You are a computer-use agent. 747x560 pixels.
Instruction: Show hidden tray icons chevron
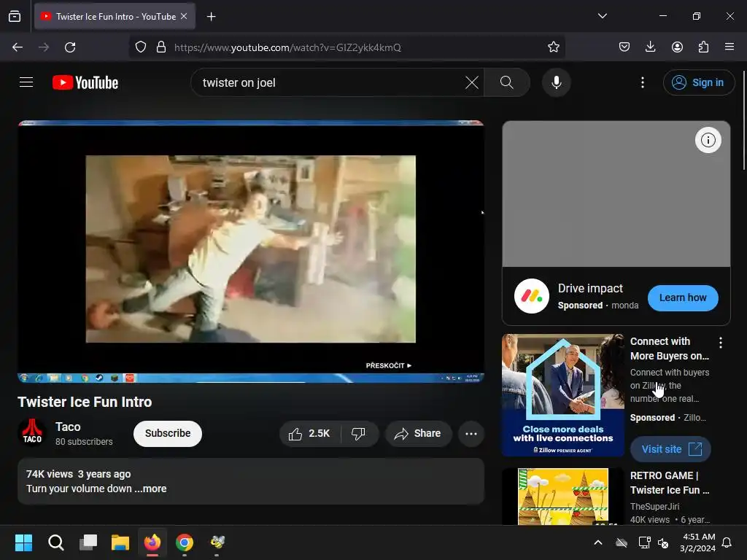coord(598,542)
